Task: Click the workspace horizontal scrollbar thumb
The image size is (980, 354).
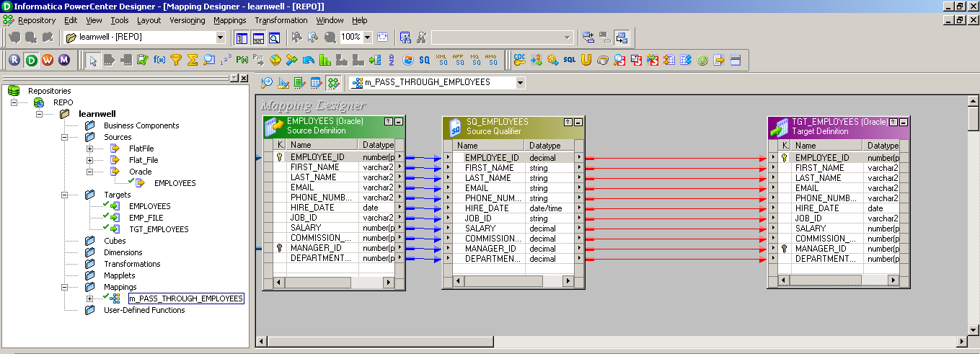Action: (x=379, y=341)
